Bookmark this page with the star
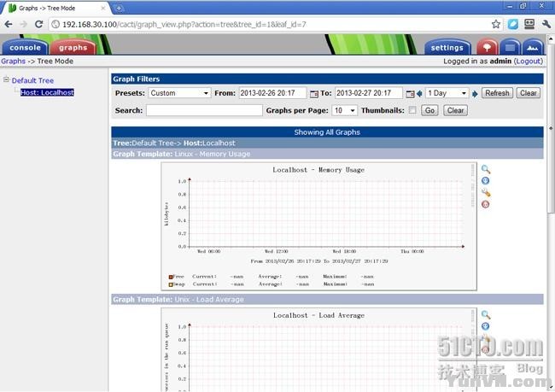 (496, 24)
